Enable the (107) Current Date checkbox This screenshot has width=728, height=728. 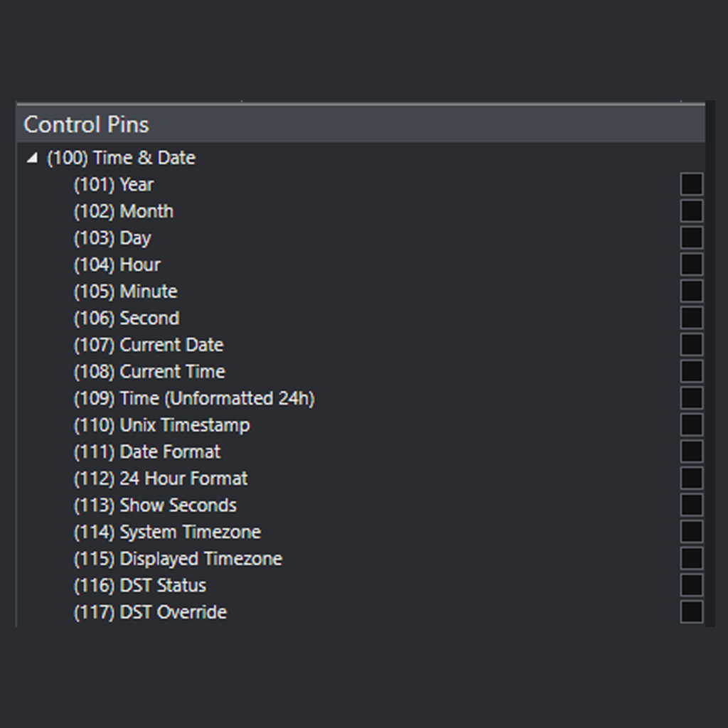coord(690,344)
